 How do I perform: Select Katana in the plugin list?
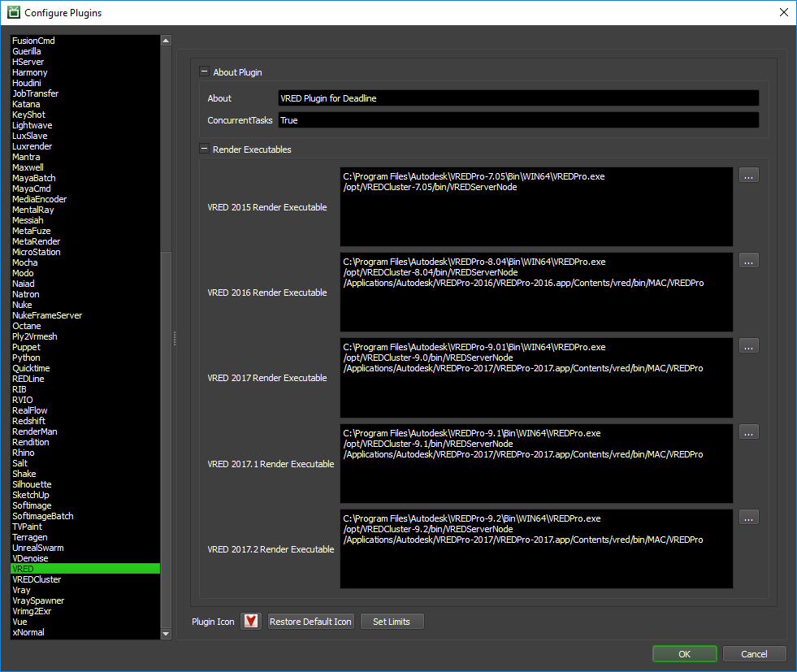85,104
